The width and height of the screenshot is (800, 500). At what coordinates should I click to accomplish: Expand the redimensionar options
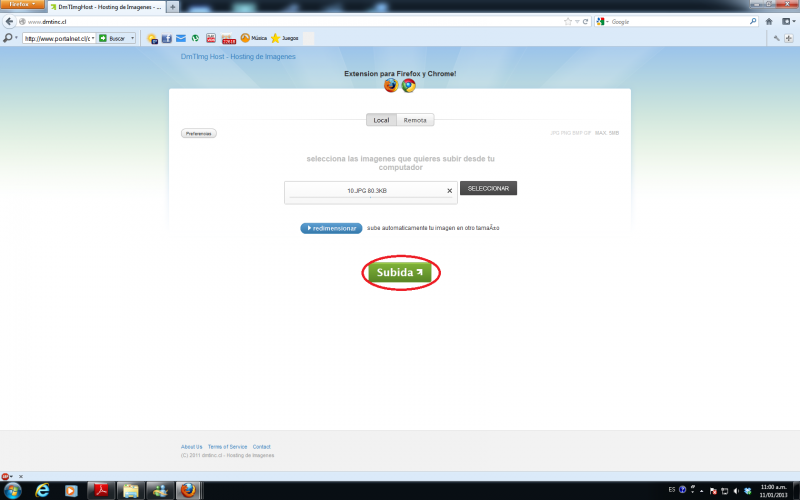coord(331,228)
